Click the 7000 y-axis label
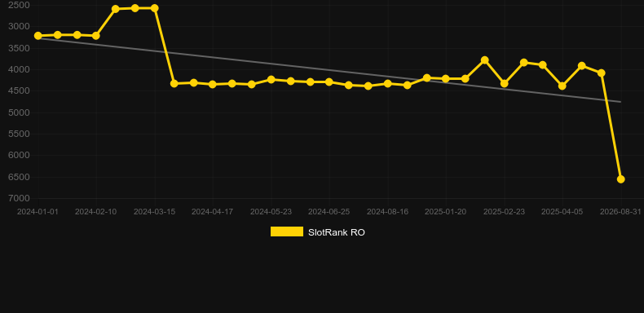The width and height of the screenshot is (644, 313). [x=19, y=198]
